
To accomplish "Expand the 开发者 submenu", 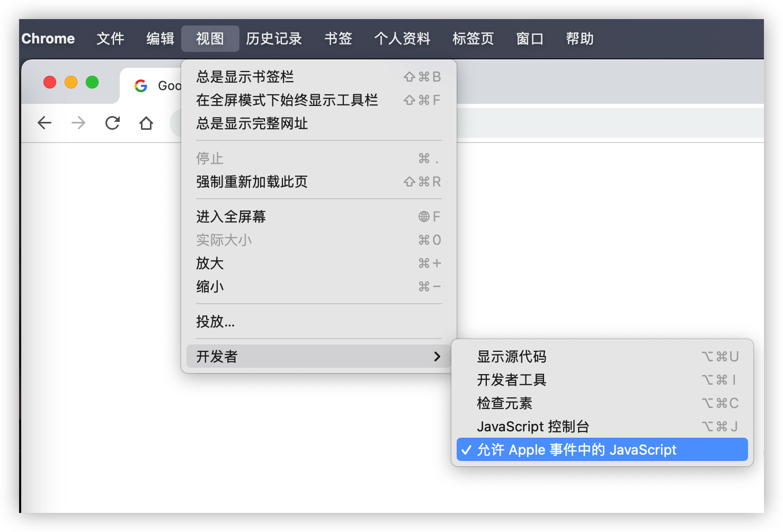I will (x=318, y=356).
